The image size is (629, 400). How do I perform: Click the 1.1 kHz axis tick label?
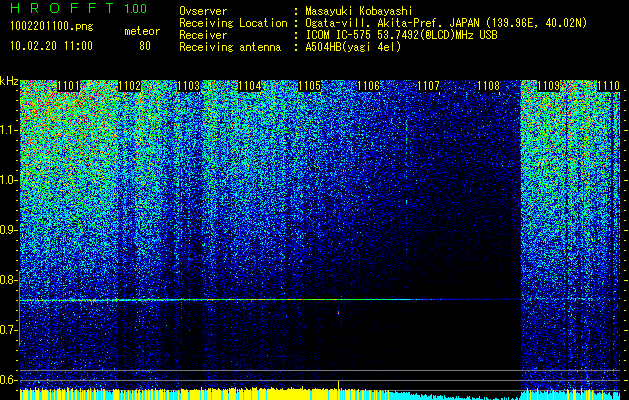pos(8,130)
